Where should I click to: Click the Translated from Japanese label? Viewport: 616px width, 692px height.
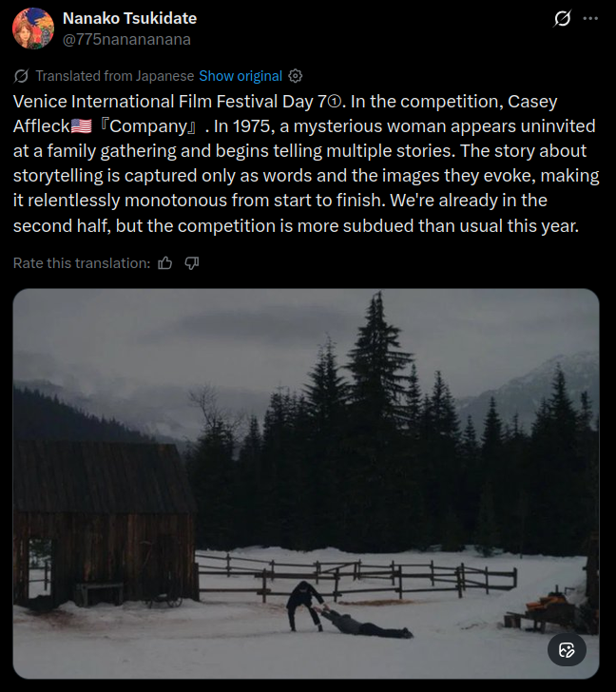[115, 76]
